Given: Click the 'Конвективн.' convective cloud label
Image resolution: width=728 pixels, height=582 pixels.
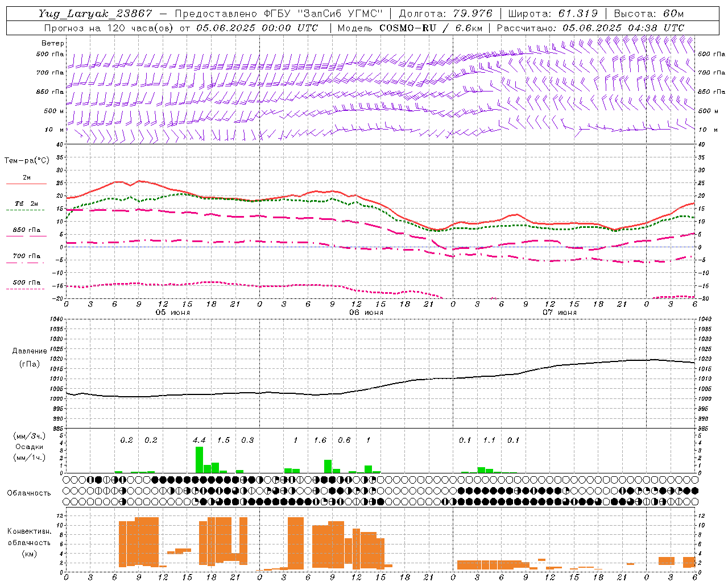Looking at the screenshot, I should [30, 531].
